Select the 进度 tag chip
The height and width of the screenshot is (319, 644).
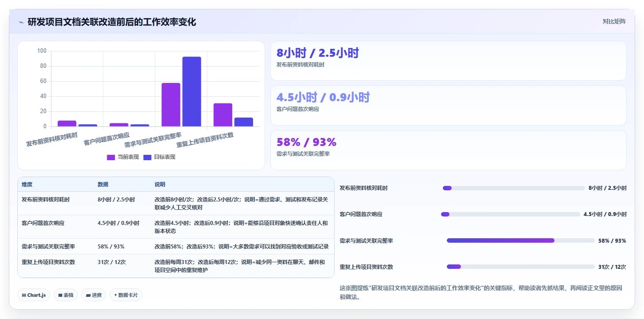point(94,295)
